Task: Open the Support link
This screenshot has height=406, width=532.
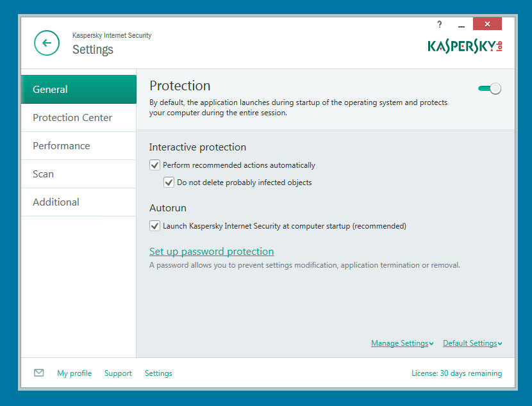Action: [118, 373]
